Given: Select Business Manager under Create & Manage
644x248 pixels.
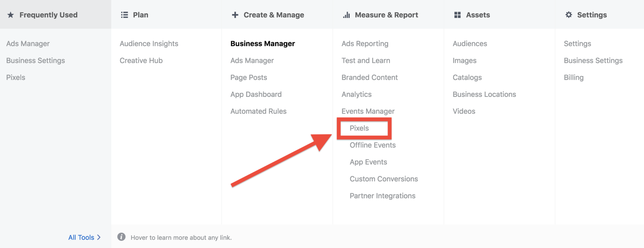Looking at the screenshot, I should coord(263,44).
